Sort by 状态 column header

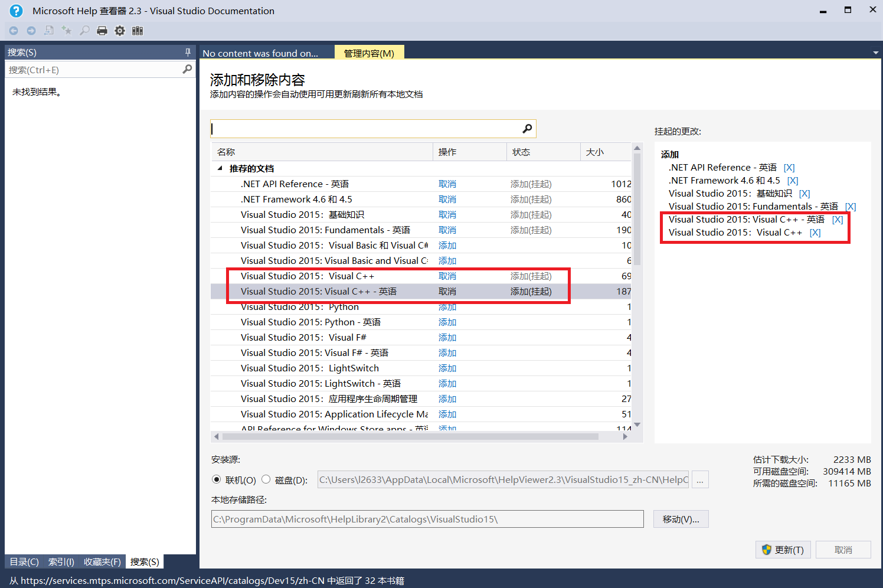coord(544,152)
